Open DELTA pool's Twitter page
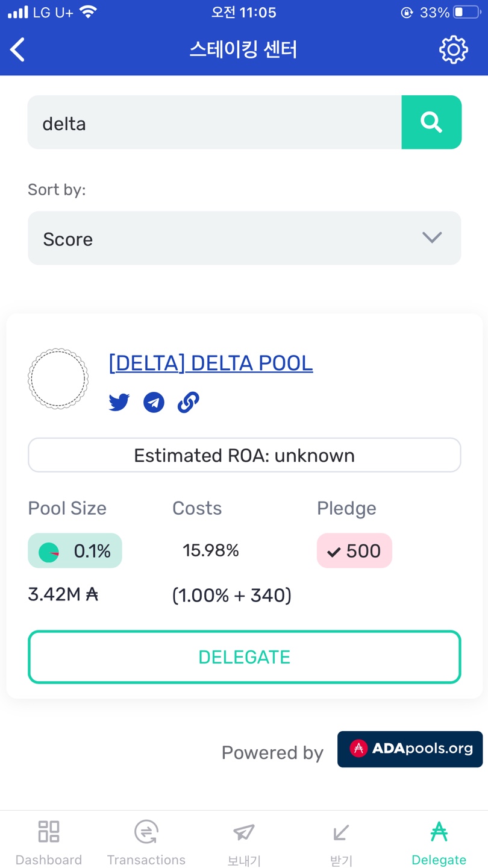The image size is (488, 868). coord(119,402)
